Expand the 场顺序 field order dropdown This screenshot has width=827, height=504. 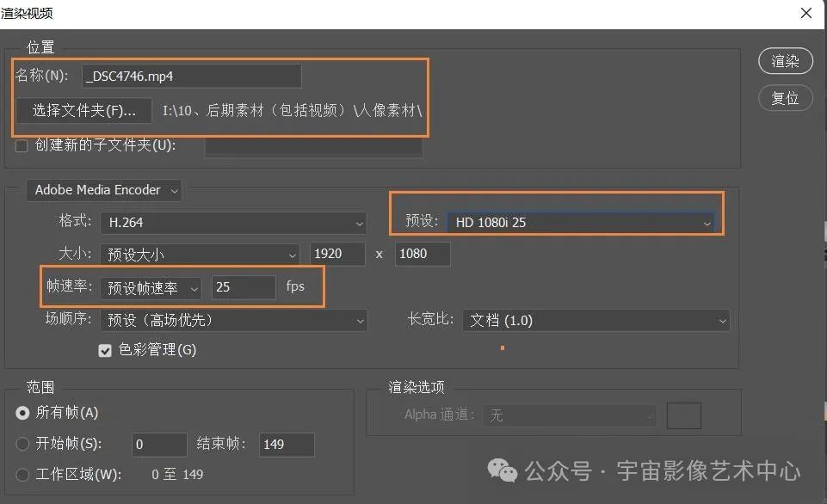(x=233, y=320)
